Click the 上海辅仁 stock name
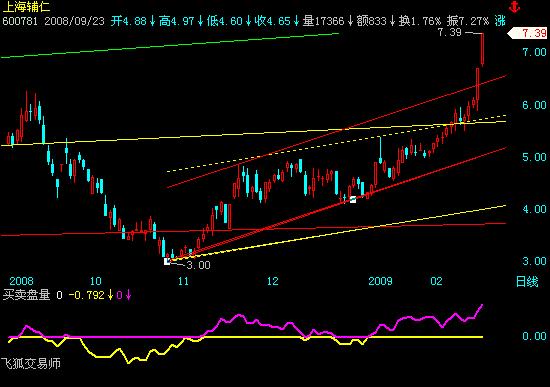Viewport: 550px width, 387px height. (x=26, y=6)
